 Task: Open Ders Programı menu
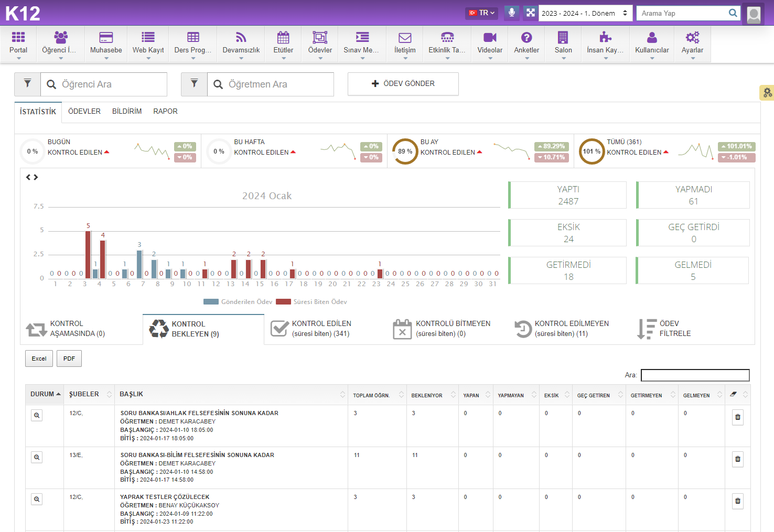click(193, 44)
